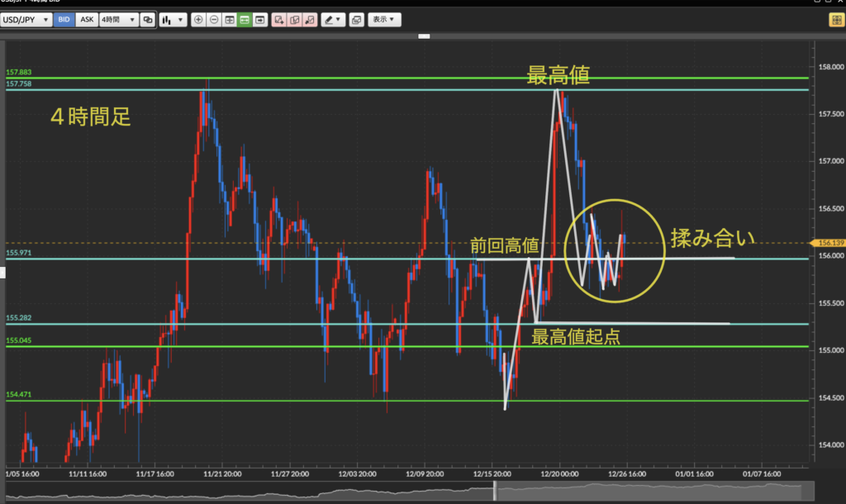Click the third pink drawing-object icon
Viewport: 846px width, 504px height.
pyautogui.click(x=309, y=19)
